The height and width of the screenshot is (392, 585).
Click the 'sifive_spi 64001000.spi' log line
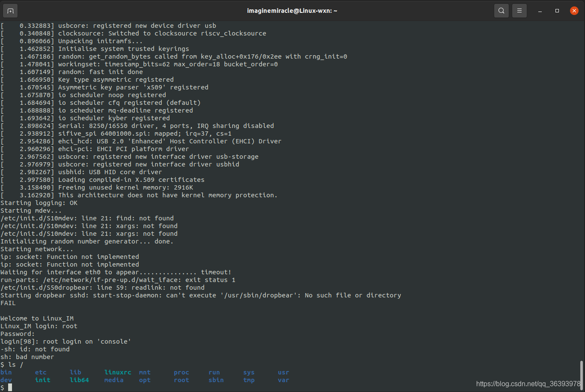tap(116, 134)
